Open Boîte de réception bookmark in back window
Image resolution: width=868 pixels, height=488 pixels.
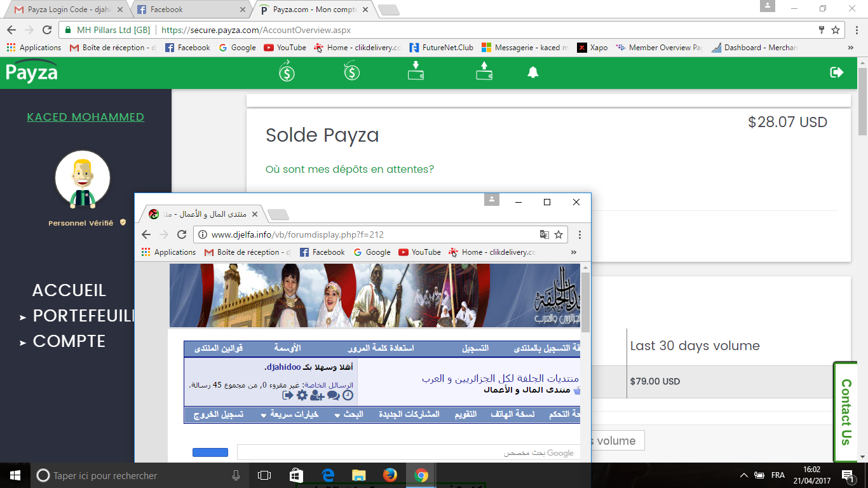click(x=112, y=48)
